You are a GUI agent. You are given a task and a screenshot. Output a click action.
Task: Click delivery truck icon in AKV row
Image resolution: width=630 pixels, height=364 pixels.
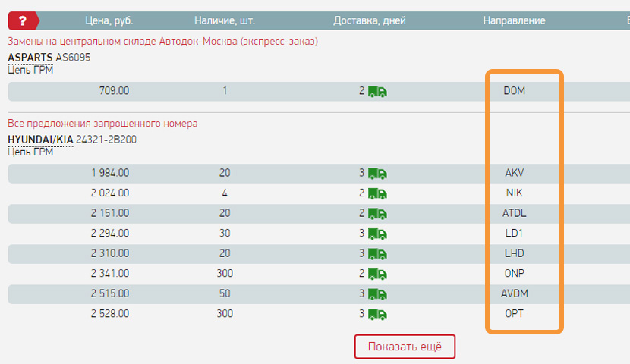(377, 173)
